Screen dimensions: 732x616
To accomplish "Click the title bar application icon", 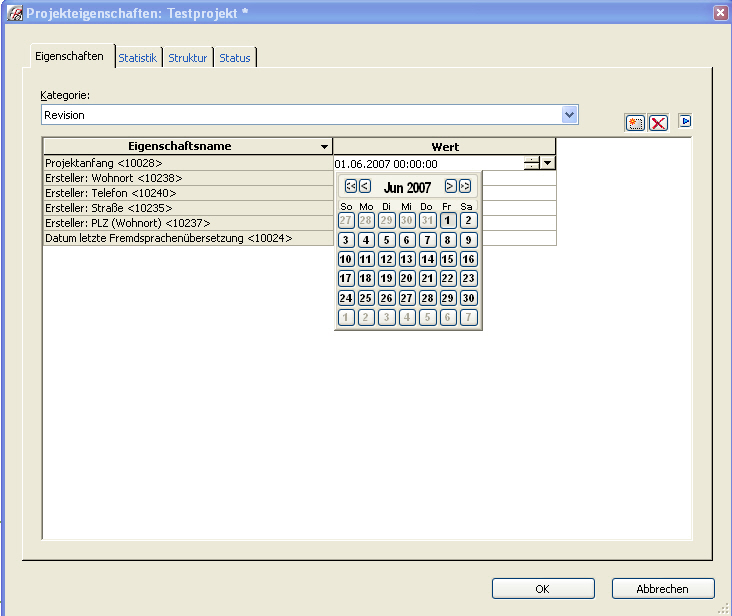I will coord(14,13).
